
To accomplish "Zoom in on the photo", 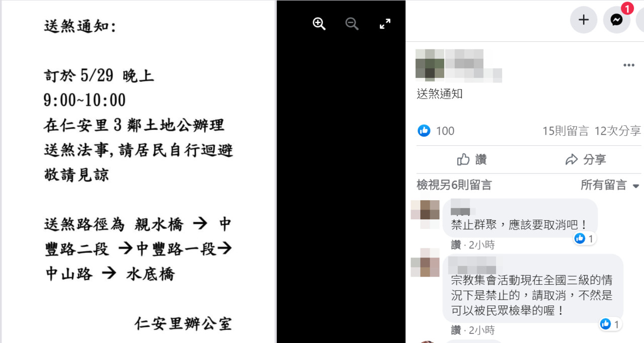I will (319, 24).
